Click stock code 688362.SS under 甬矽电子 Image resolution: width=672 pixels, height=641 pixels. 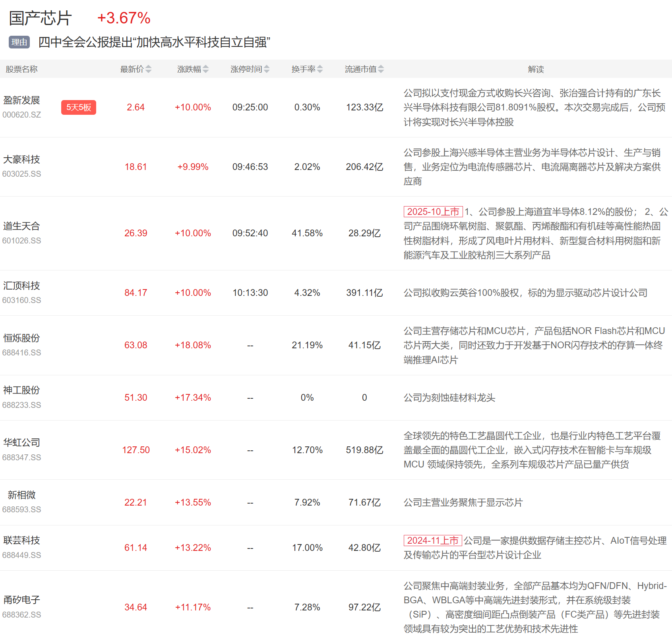point(21,615)
